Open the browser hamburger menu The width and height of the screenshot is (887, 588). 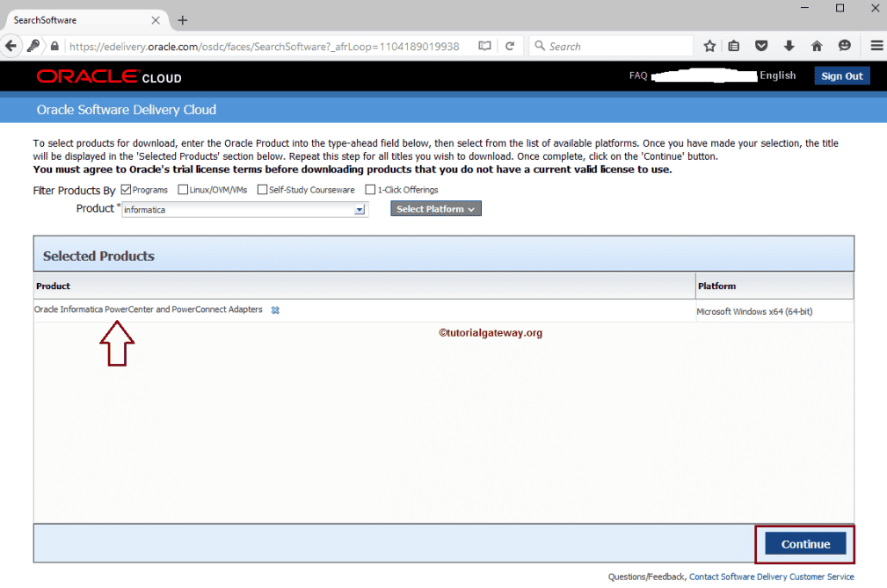pyautogui.click(x=876, y=45)
